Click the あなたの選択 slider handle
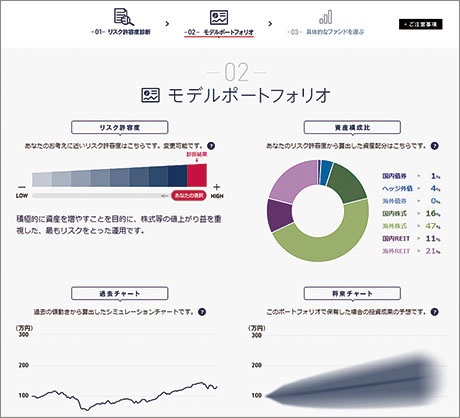Screen dimensions: 460x418 [189, 196]
